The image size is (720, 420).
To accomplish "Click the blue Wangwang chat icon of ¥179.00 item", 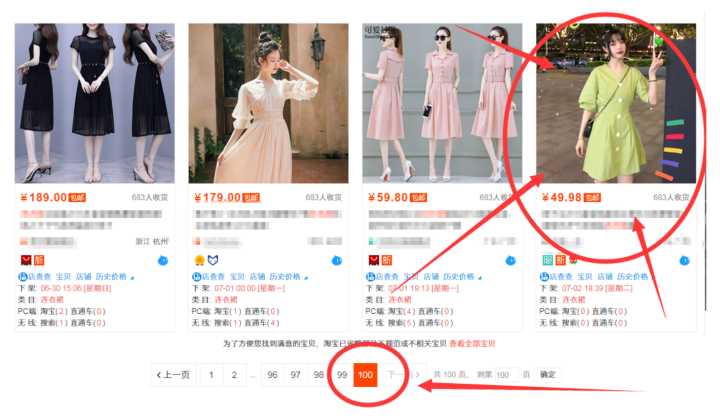I will coord(337,261).
